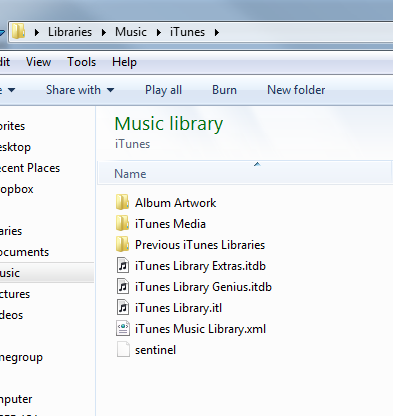Select the 'iTunes Library Extras.itdb' file name
393x416 pixels.
pyautogui.click(x=200, y=266)
